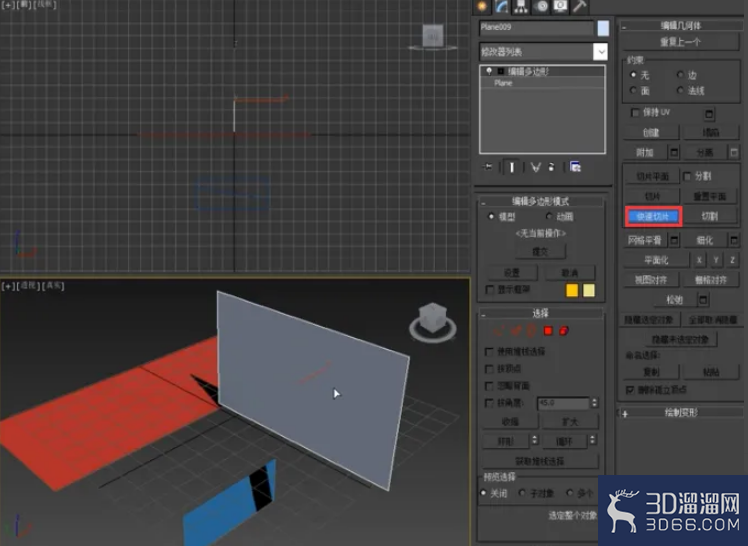The width and height of the screenshot is (748, 546).
Task: Open the Create command panel tab
Action: 482,6
